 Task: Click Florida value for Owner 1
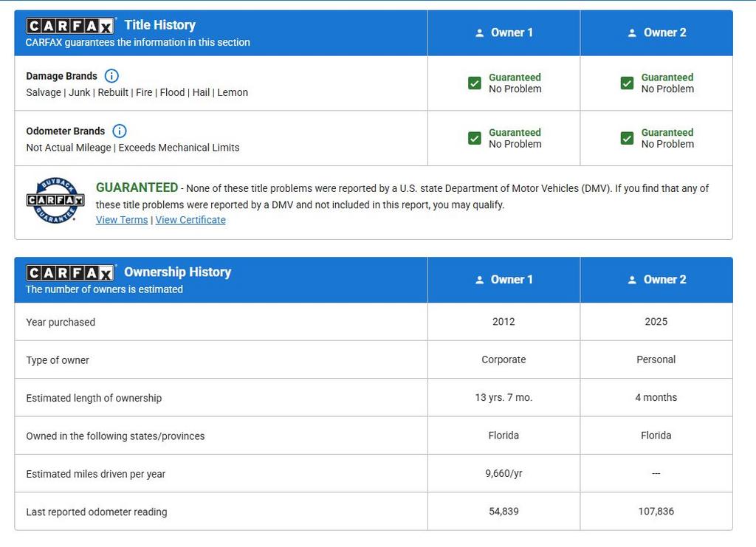(x=504, y=436)
